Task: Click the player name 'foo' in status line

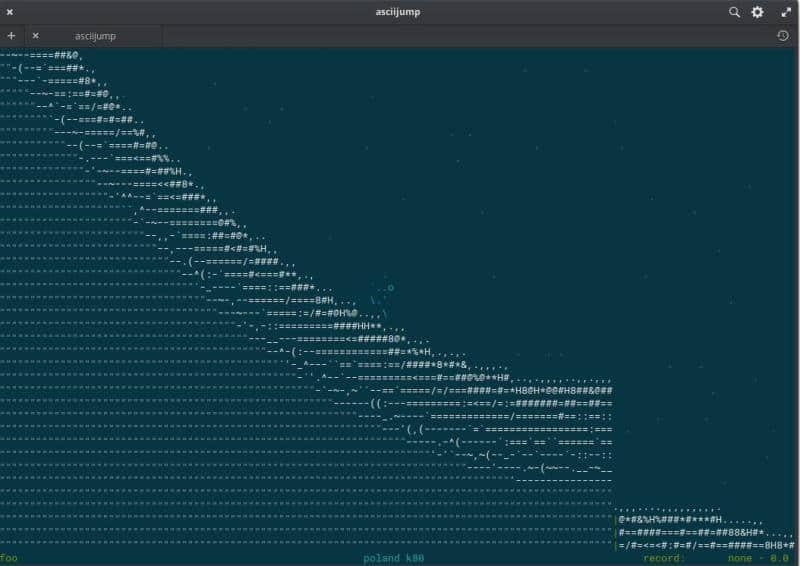Action: click(x=9, y=558)
